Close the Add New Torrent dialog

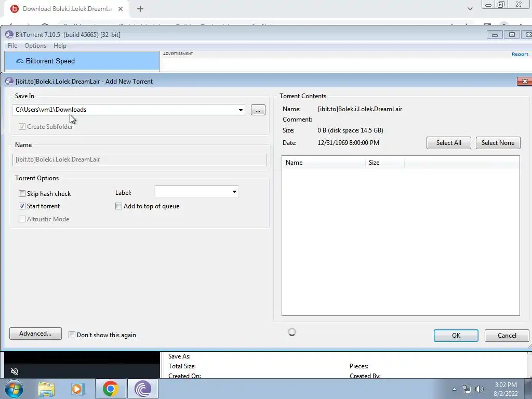pos(524,82)
